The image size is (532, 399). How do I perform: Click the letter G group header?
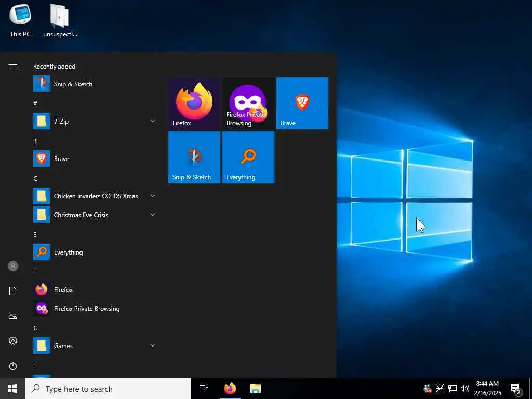(35, 328)
